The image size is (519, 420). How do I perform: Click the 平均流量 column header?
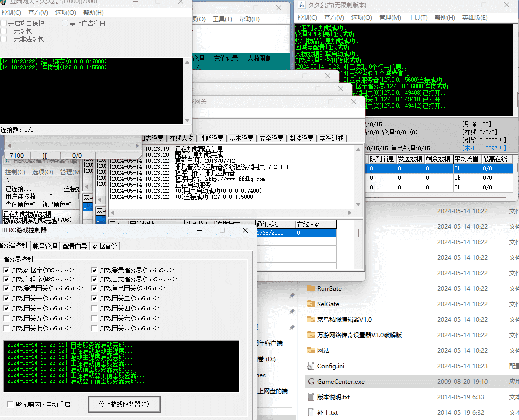point(467,159)
